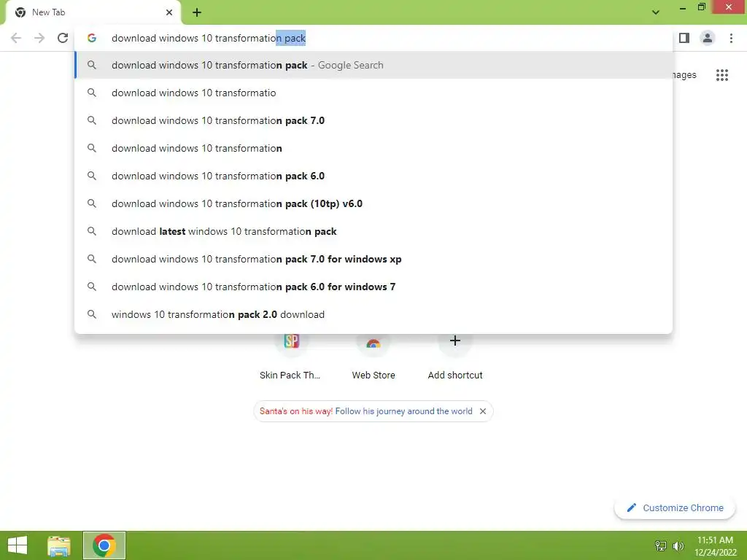747x560 pixels.
Task: Select the New Tab tab
Action: click(93, 12)
